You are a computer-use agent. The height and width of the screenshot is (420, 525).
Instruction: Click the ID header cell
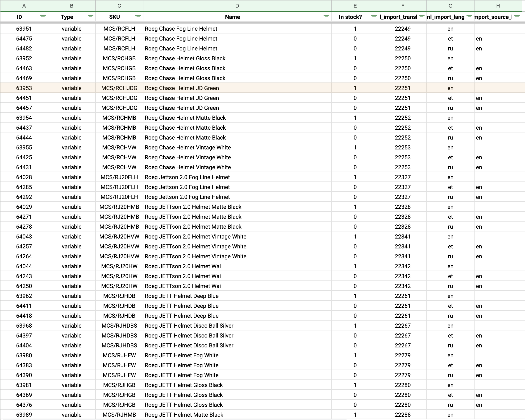(24, 17)
